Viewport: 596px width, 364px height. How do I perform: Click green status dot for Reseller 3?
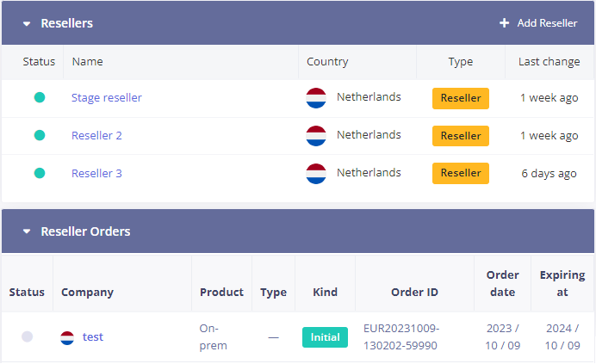(40, 173)
